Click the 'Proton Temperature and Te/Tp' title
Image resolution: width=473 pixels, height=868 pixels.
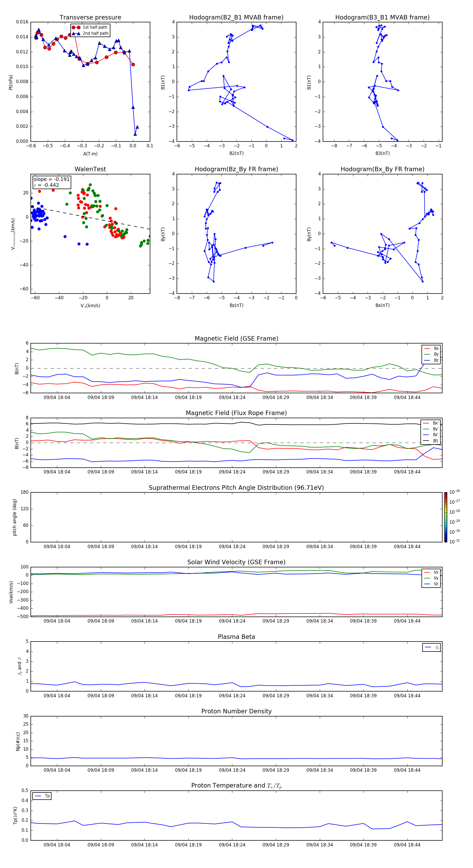tap(236, 786)
